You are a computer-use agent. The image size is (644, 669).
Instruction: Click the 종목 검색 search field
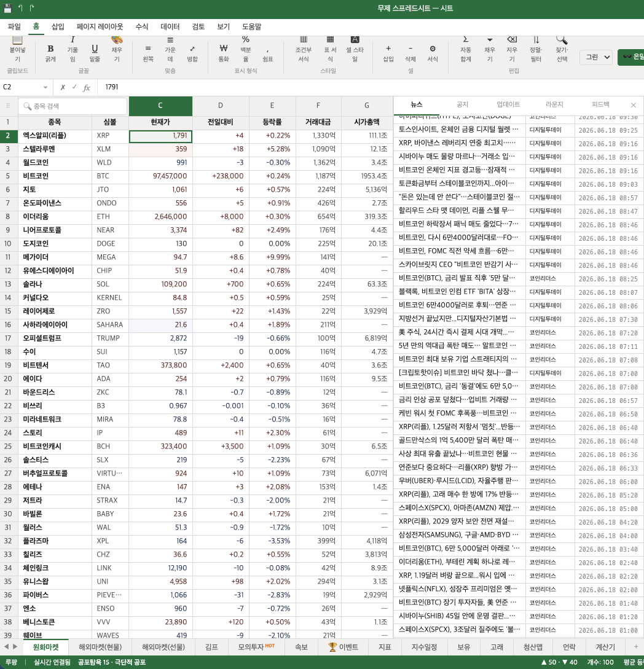point(73,106)
